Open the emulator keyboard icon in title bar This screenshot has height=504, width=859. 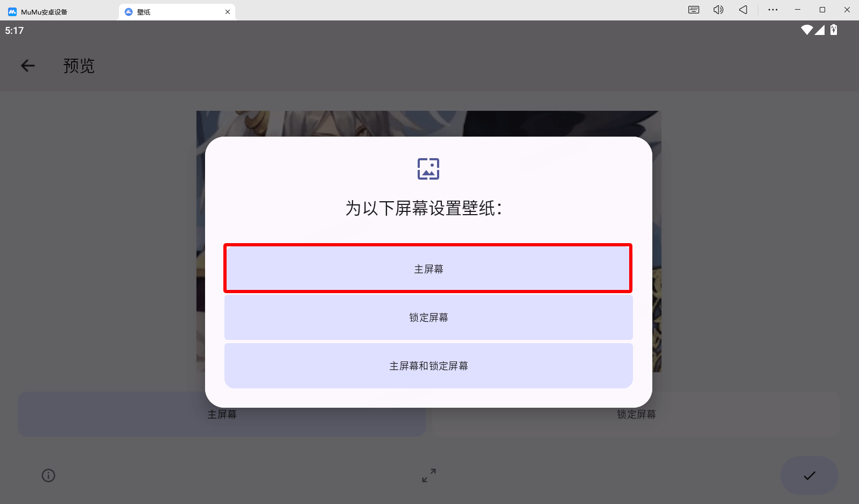tap(694, 10)
